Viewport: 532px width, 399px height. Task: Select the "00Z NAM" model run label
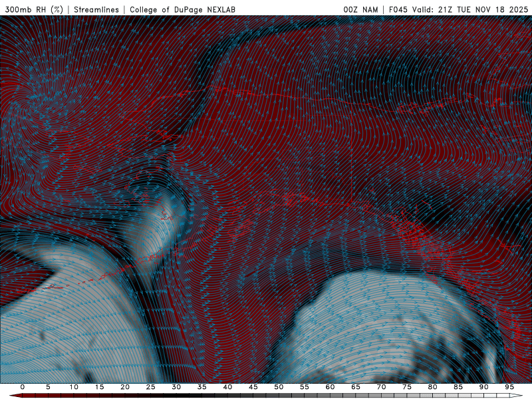360,10
